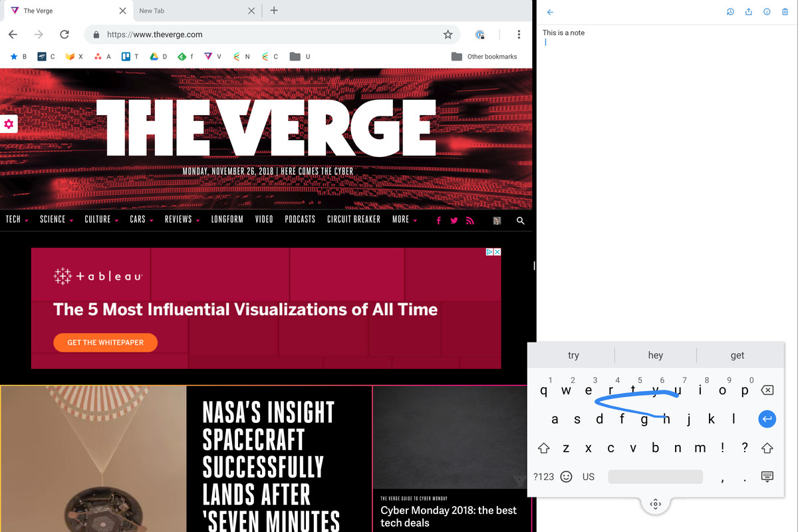Open Cyber Monday 2018 tech deals article

coord(448,516)
